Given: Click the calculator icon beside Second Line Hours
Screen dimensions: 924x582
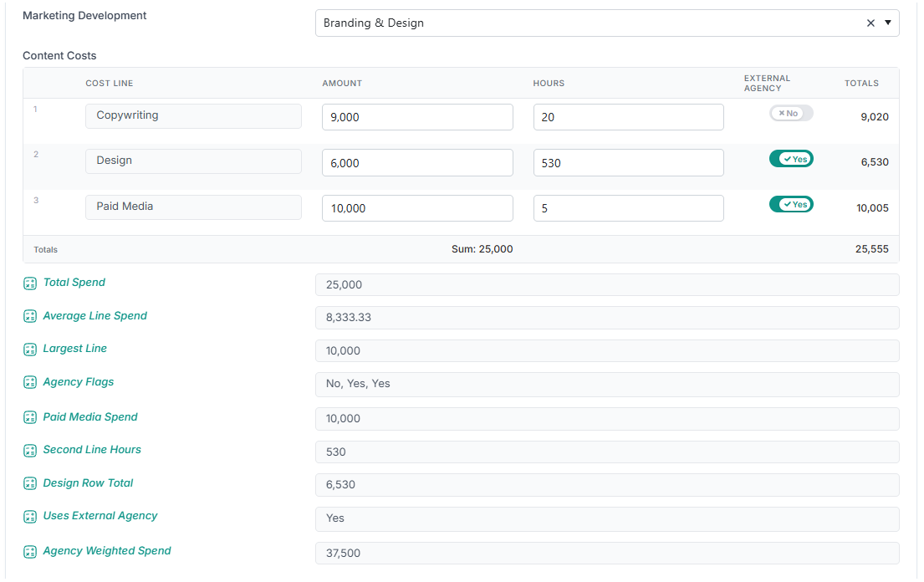Looking at the screenshot, I should pyautogui.click(x=30, y=451).
